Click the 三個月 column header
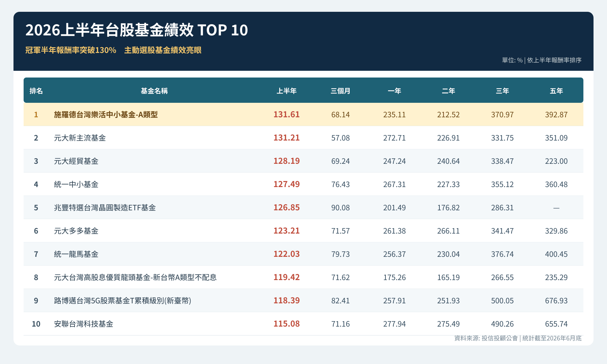This screenshot has width=607, height=364. pos(341,91)
